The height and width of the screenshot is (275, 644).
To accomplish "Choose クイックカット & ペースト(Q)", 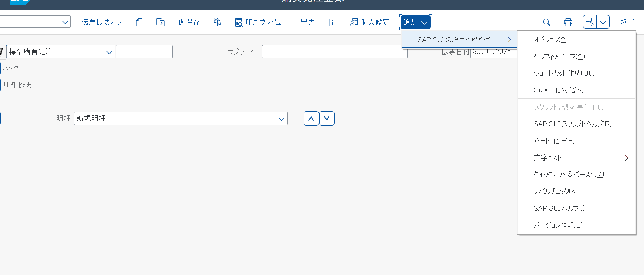I will (x=576, y=175).
